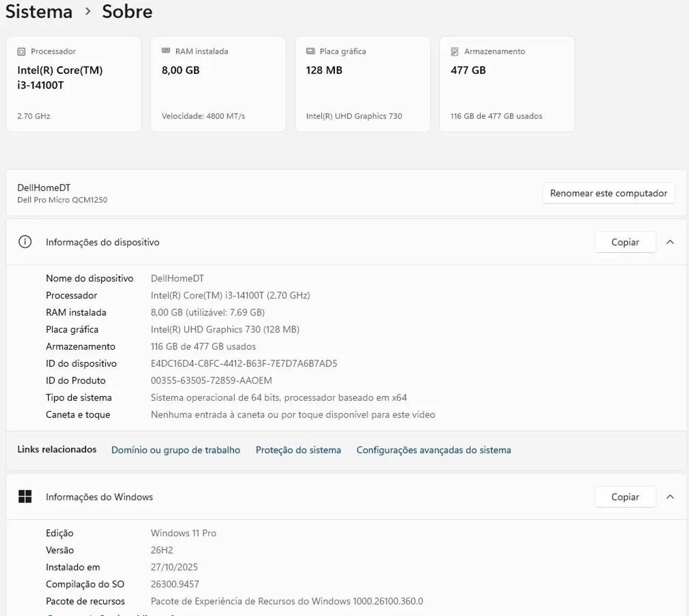Click the Placa gráfica display icon

pos(311,51)
